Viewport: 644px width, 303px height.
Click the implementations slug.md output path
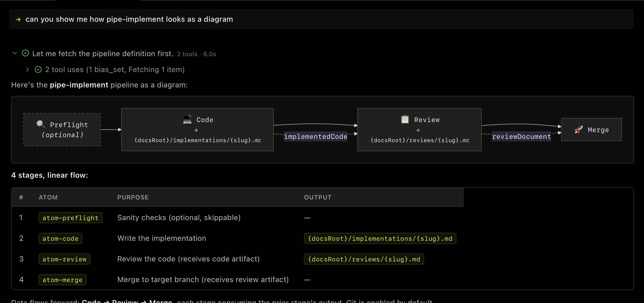click(x=380, y=238)
